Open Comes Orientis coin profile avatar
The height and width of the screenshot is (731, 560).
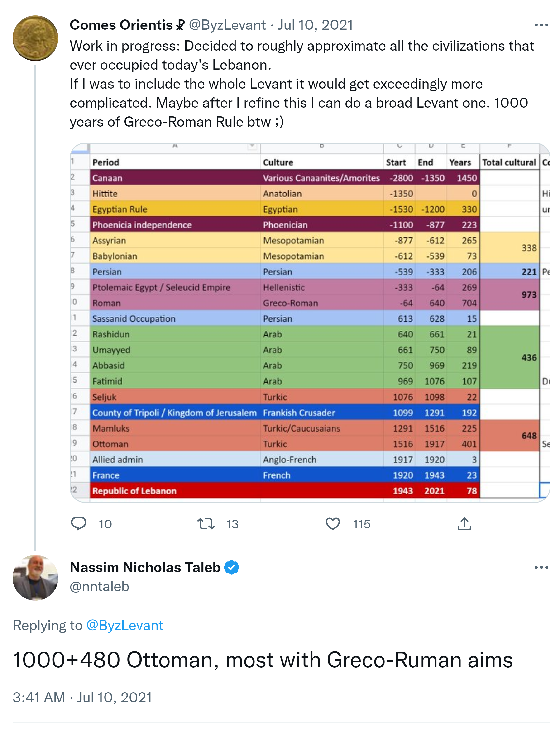[x=35, y=38]
